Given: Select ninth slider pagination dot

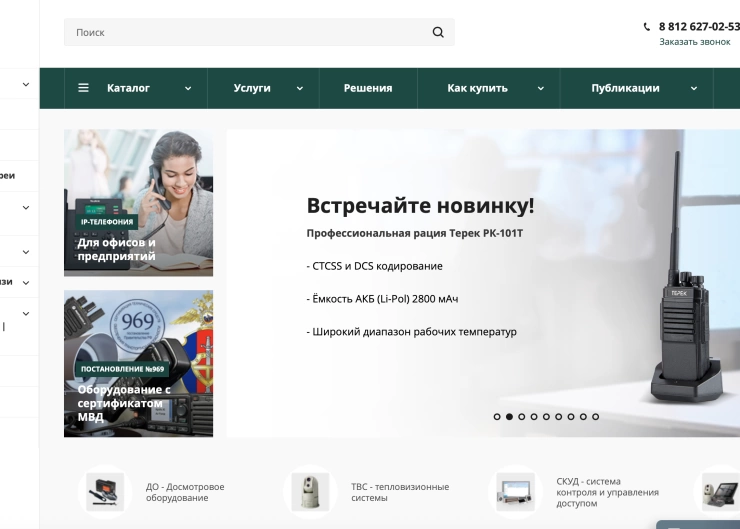Looking at the screenshot, I should pos(596,417).
